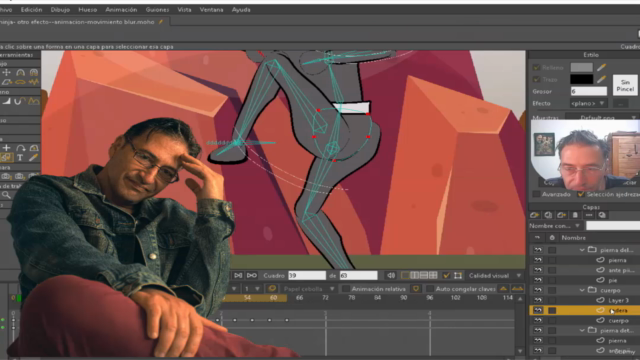Open the Calidad visual dropdown
The image size is (640, 360).
click(495, 276)
